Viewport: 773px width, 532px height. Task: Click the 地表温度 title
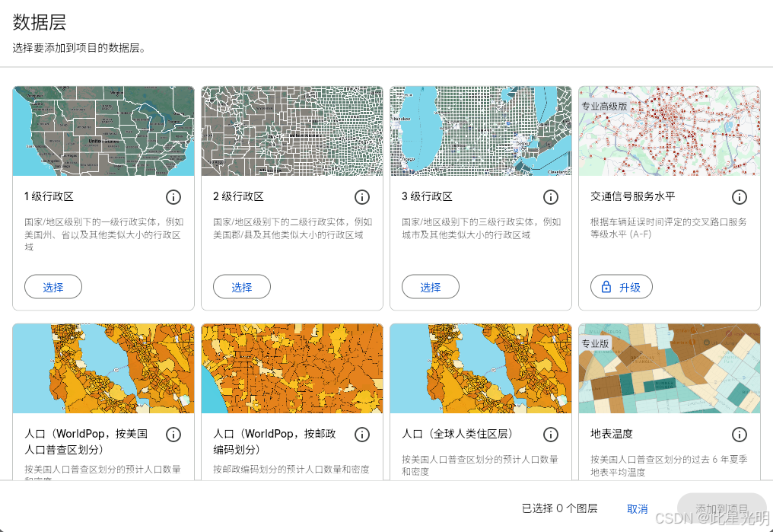click(611, 434)
